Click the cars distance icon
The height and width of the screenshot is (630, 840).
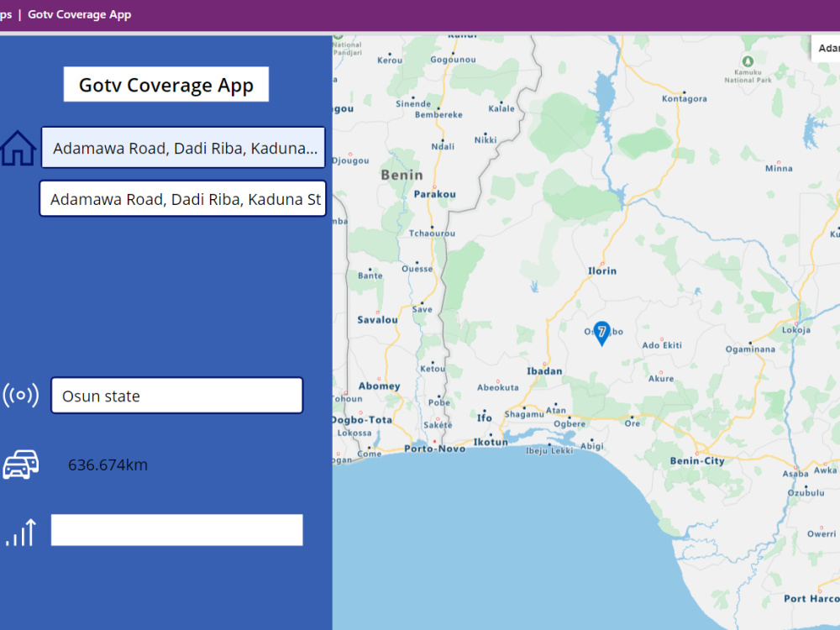[21, 464]
